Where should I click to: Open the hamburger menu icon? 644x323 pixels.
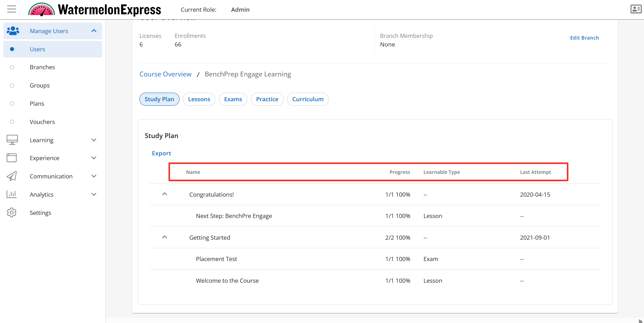12,9
